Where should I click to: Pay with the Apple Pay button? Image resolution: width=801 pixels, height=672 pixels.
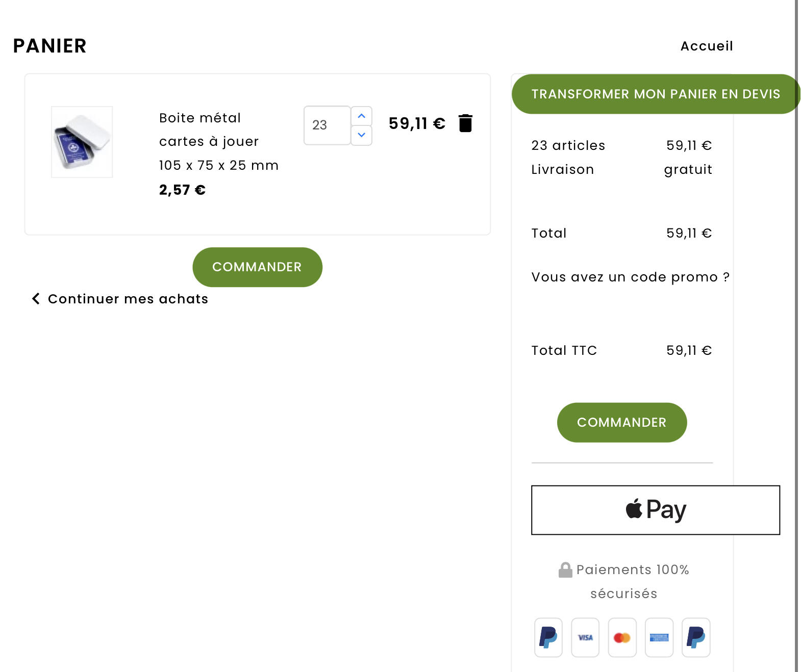tap(656, 510)
